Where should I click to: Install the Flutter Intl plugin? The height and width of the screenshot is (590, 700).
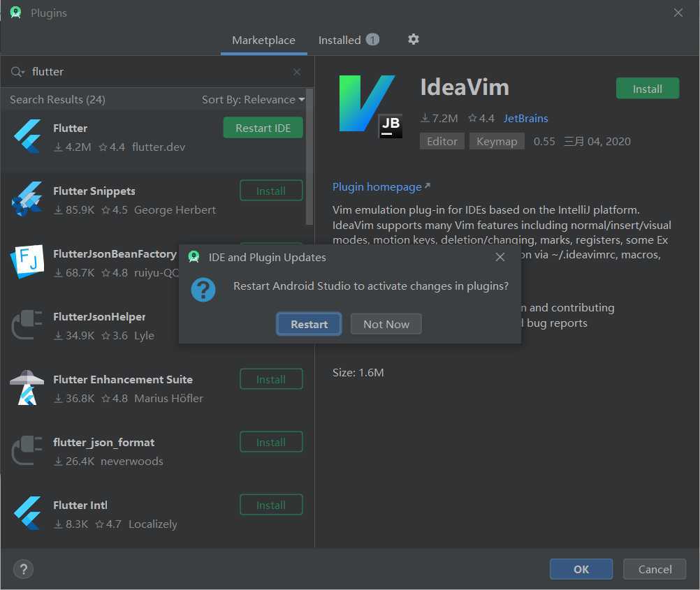click(271, 506)
